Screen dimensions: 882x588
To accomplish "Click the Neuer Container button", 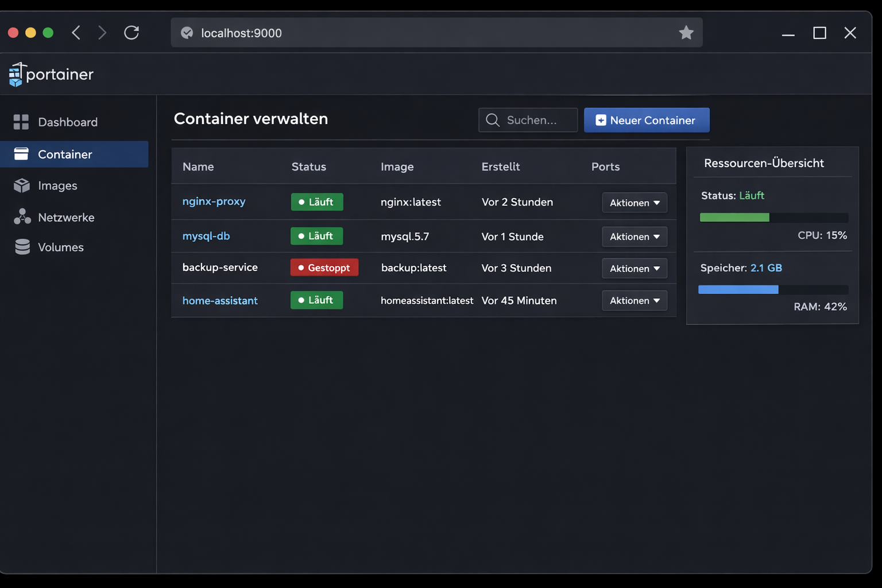I will 647,120.
